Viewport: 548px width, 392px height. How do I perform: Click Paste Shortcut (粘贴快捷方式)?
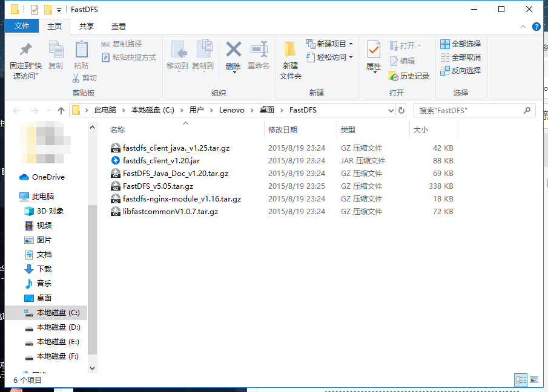pos(128,57)
